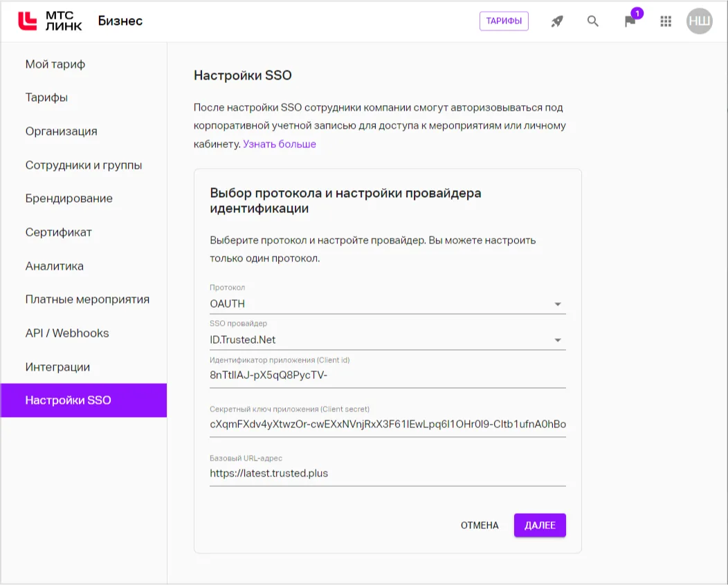Open search with the magnifier icon

click(592, 21)
